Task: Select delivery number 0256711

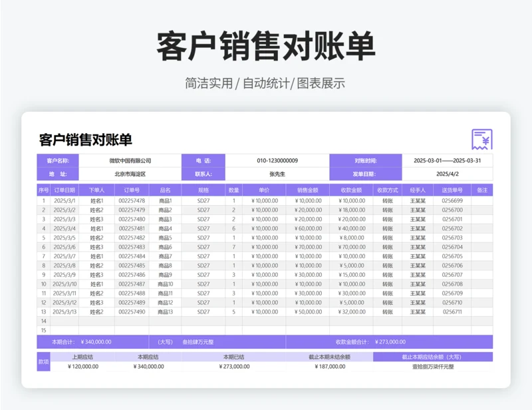Action: [x=452, y=312]
